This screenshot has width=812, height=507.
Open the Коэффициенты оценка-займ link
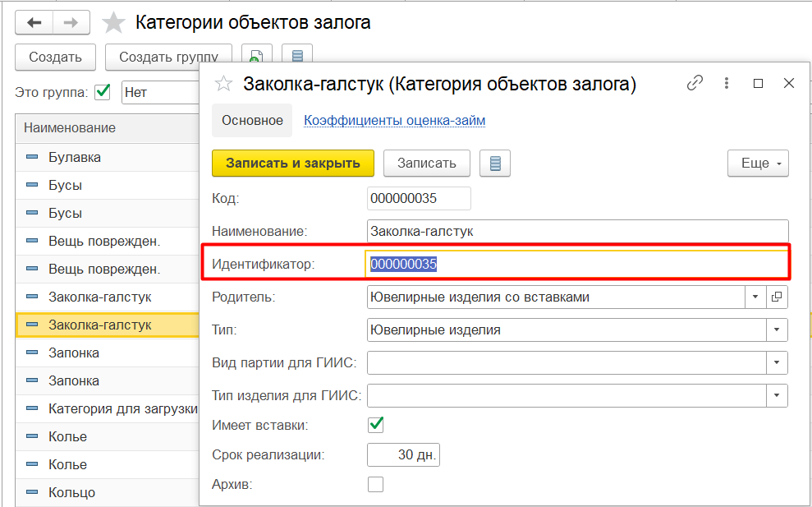point(395,120)
